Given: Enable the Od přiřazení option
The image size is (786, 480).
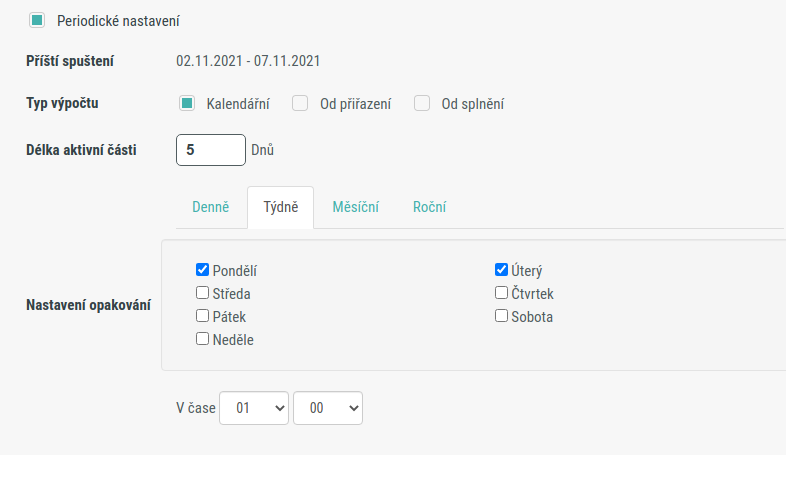Looking at the screenshot, I should (x=300, y=103).
